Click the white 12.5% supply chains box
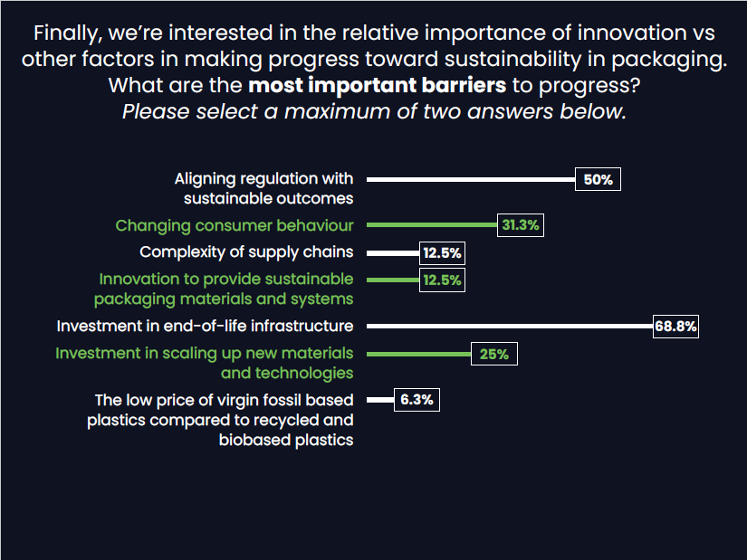747x560 pixels. pyautogui.click(x=442, y=252)
